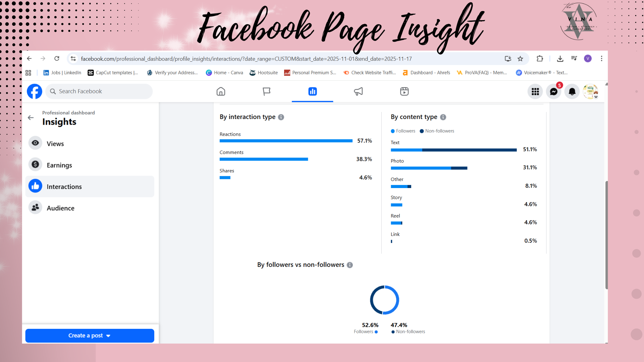The width and height of the screenshot is (644, 362).
Task: Click info icon beside By interaction type
Action: 281,117
